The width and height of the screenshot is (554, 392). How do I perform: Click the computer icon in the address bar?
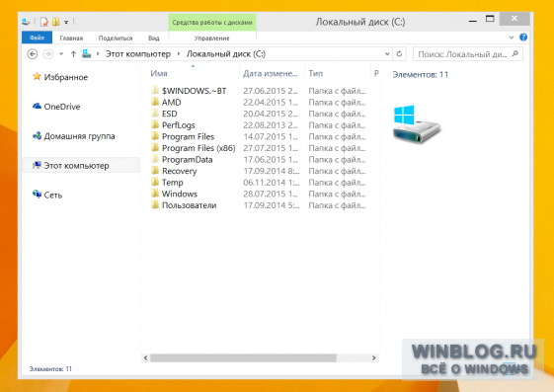coord(87,53)
